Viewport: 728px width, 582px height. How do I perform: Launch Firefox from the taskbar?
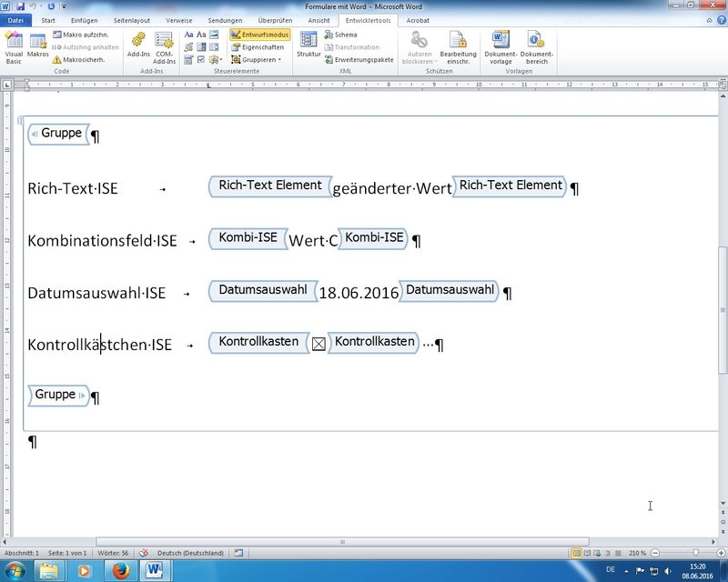click(120, 570)
